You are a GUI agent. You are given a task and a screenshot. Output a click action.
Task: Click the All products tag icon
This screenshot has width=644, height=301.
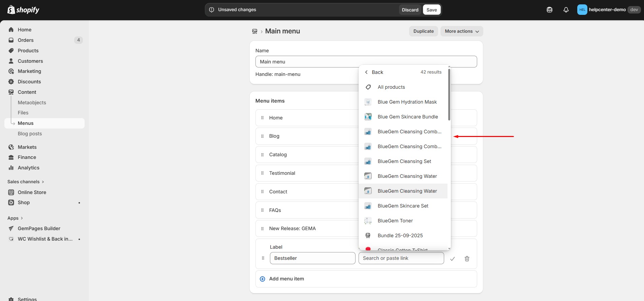click(x=368, y=87)
